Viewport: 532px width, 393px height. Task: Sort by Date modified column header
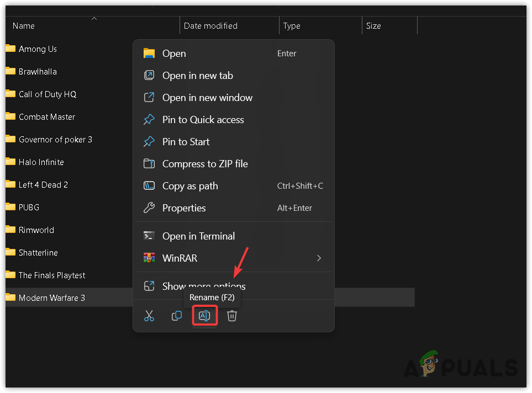click(x=210, y=26)
